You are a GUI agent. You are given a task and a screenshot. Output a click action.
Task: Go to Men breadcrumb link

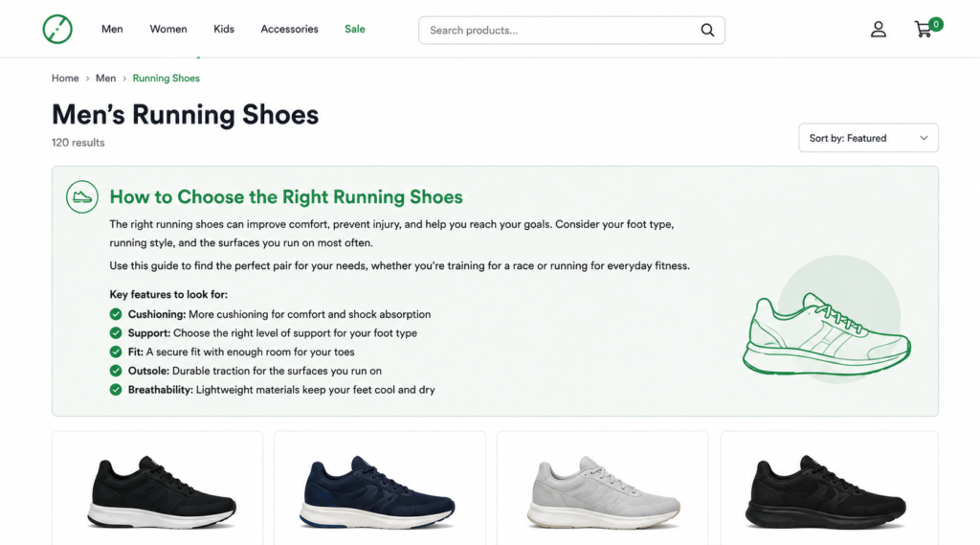point(105,79)
